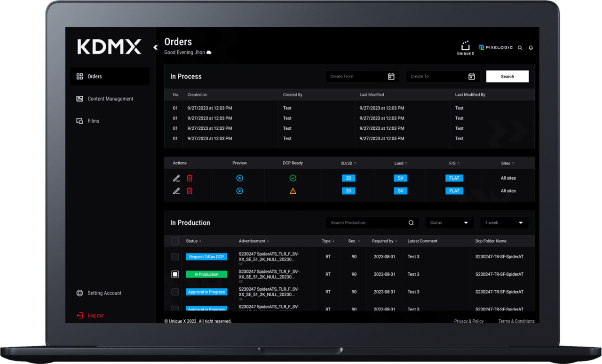This screenshot has width=602, height=364.
Task: Open the 1 week time range dropdown
Action: click(504, 222)
